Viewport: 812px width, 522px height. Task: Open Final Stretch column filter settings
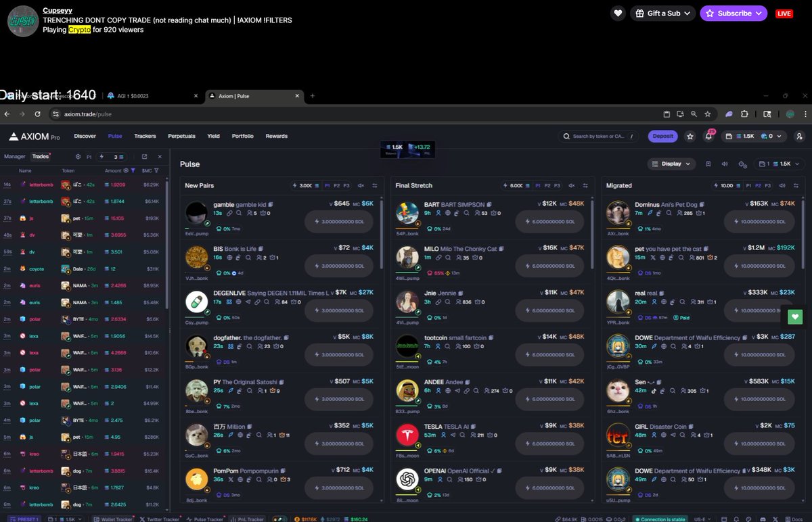coord(585,185)
